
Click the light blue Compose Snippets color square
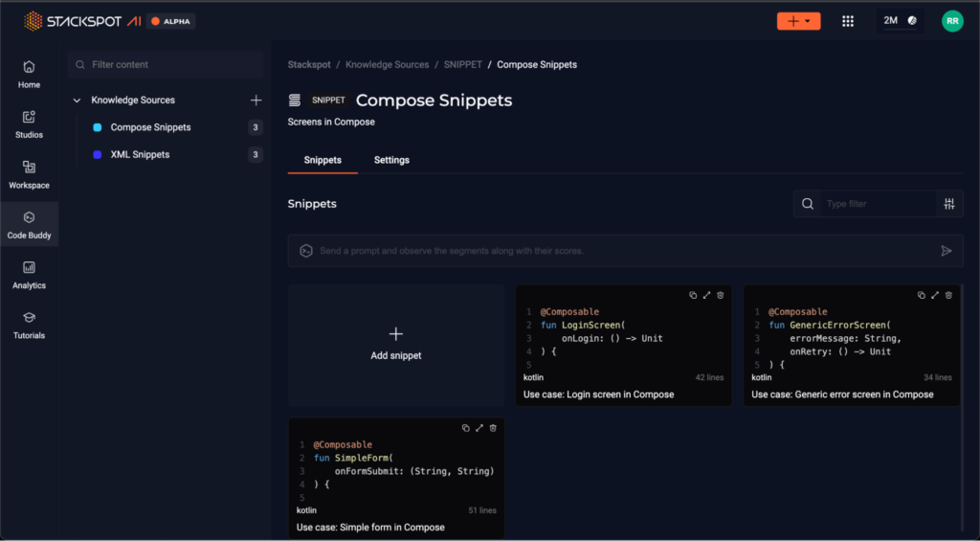(x=98, y=127)
